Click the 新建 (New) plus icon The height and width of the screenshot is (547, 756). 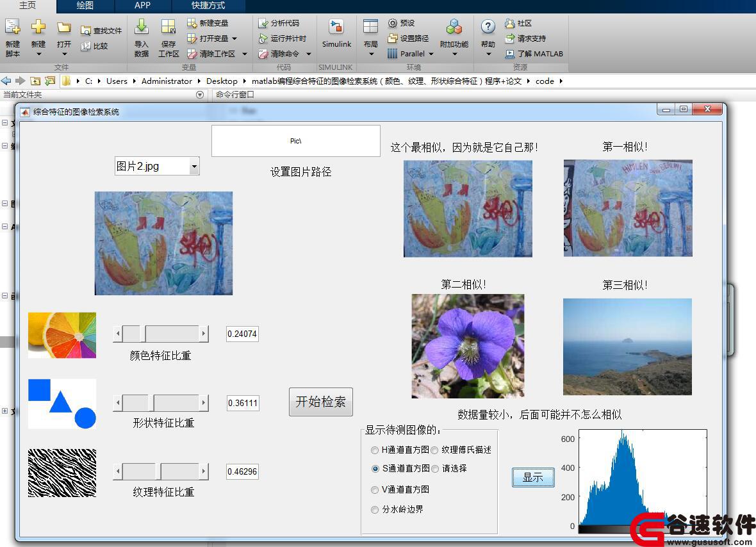(x=38, y=27)
